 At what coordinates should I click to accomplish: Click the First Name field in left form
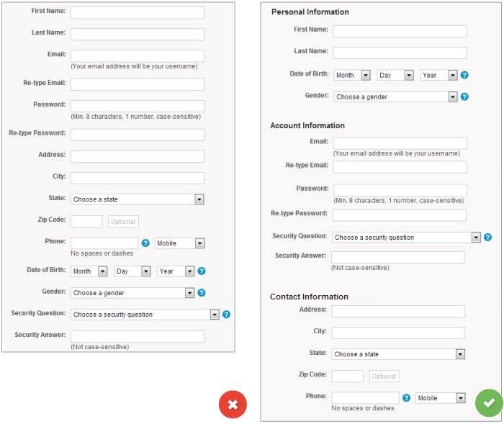(138, 12)
